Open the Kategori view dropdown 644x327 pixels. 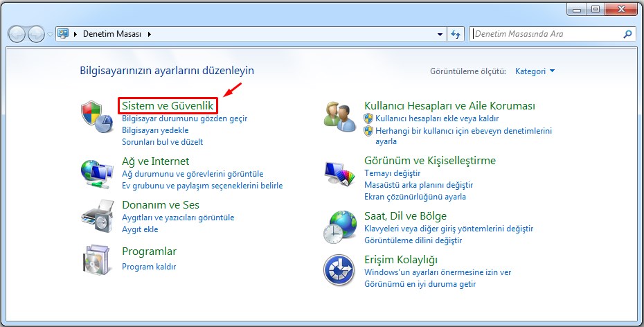point(535,71)
